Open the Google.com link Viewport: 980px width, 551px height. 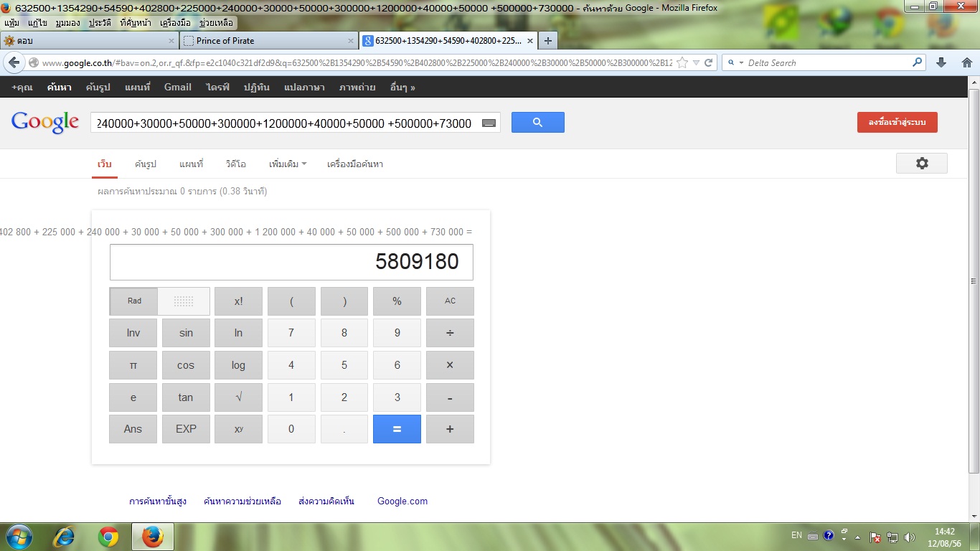tap(402, 501)
